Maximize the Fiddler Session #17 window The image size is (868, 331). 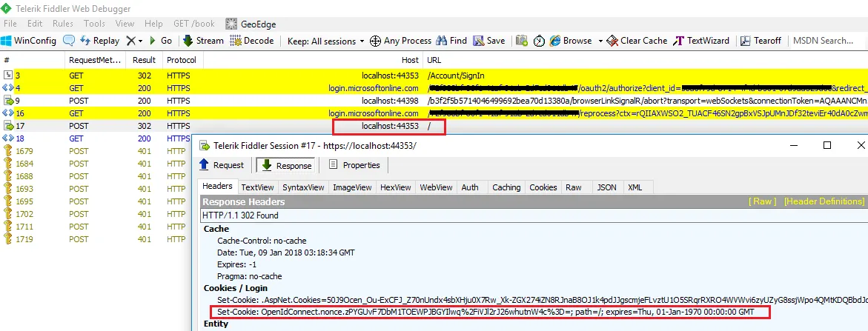(x=827, y=145)
